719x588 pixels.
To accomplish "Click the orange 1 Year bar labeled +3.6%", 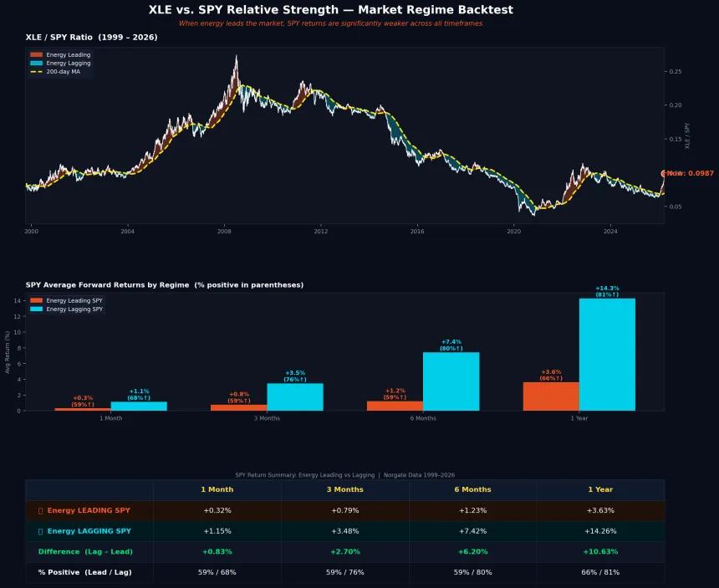I will point(551,396).
